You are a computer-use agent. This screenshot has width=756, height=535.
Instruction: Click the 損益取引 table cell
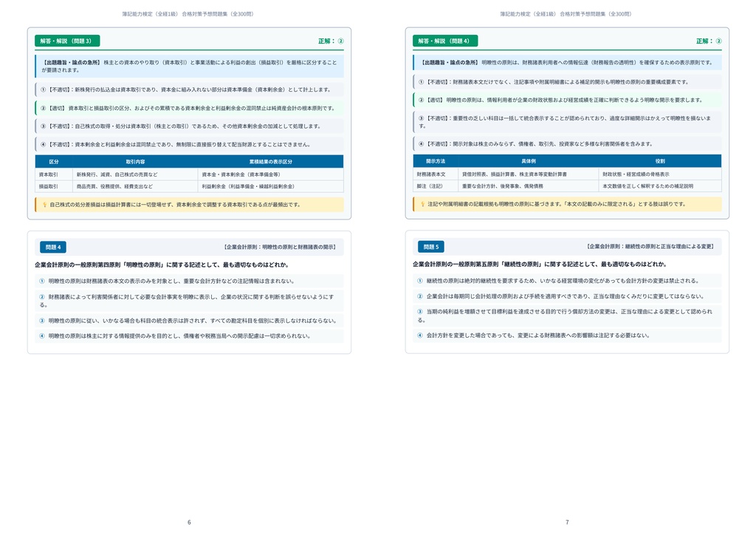coord(53,186)
